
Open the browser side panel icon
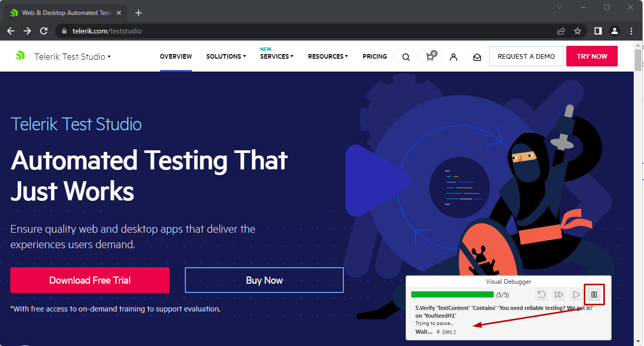(x=598, y=31)
